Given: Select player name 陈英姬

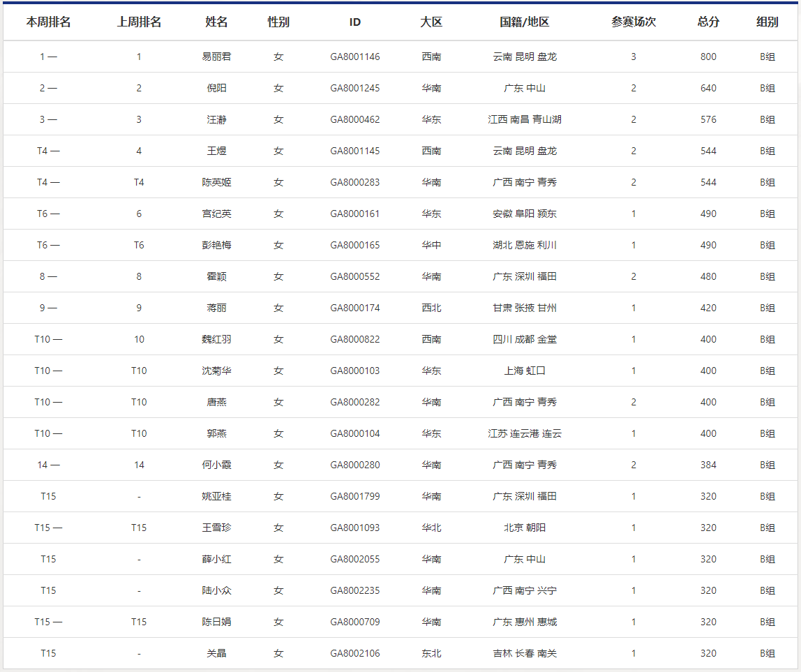Looking at the screenshot, I should point(216,182).
